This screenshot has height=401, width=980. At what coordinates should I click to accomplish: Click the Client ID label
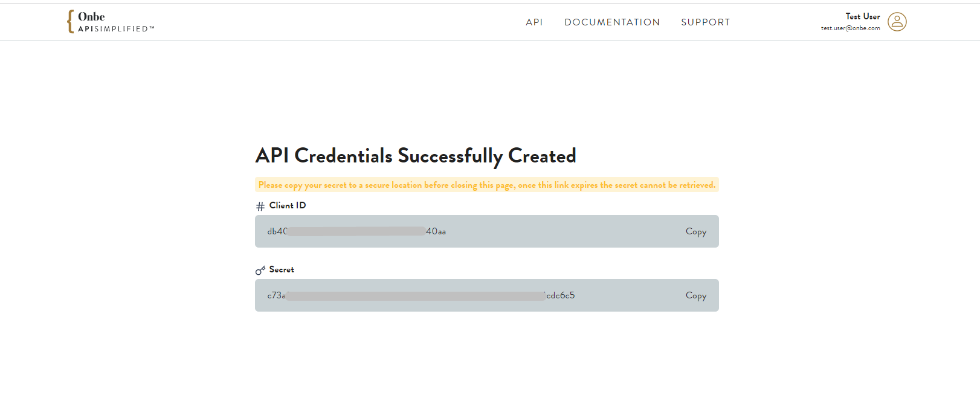(x=288, y=205)
